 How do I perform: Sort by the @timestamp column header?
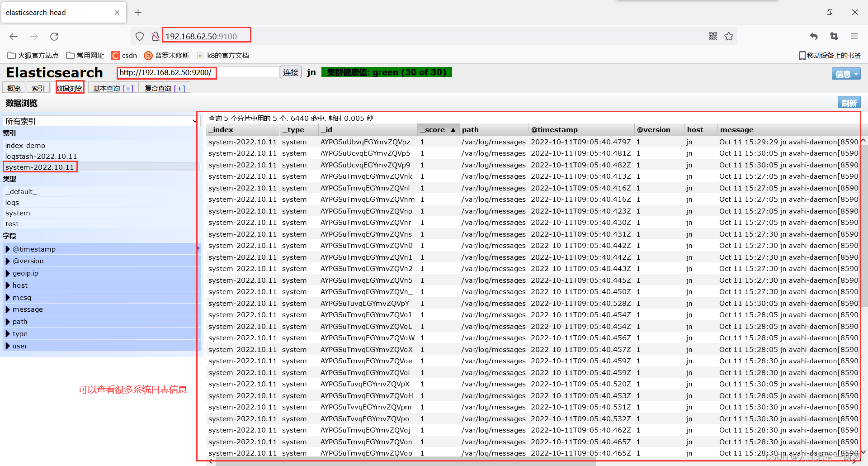(581, 129)
